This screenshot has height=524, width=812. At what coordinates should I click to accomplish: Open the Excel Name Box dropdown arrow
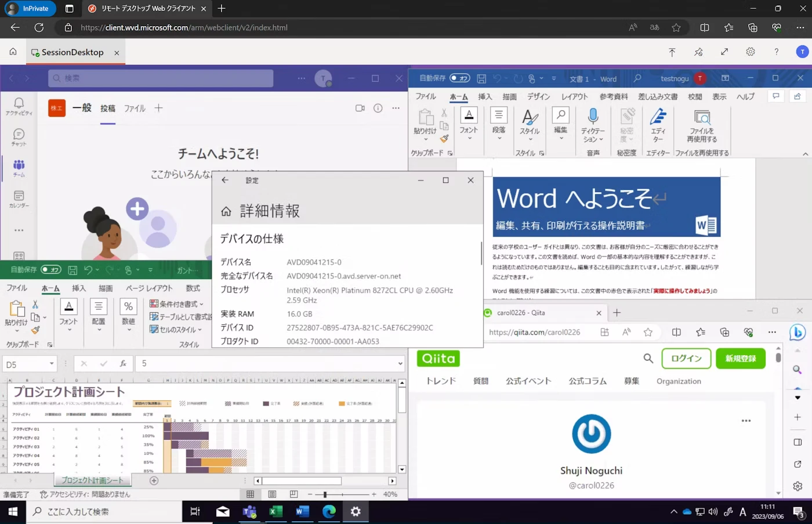click(x=52, y=364)
